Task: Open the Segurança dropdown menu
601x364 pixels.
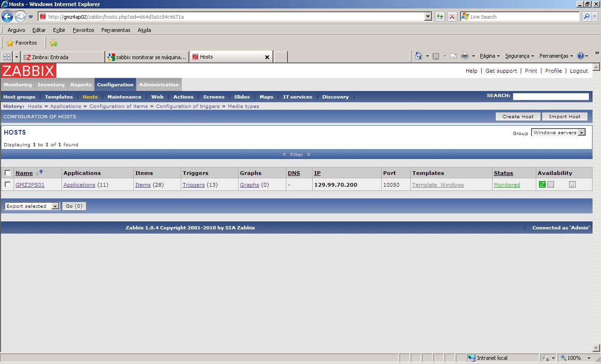Action: (x=519, y=56)
